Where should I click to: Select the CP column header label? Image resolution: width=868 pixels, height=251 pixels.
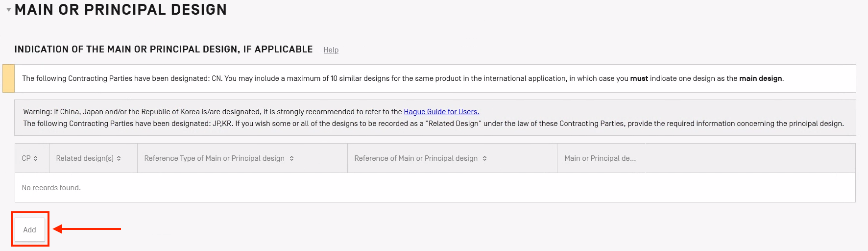26,158
